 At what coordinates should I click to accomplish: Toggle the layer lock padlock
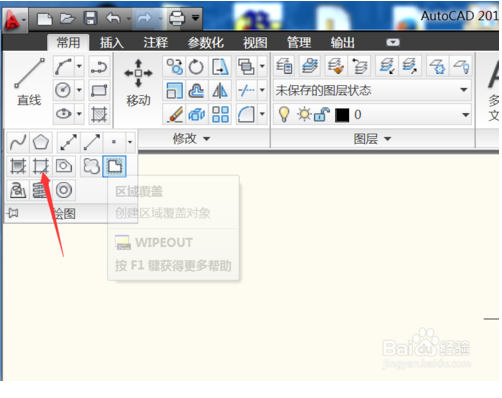point(321,114)
